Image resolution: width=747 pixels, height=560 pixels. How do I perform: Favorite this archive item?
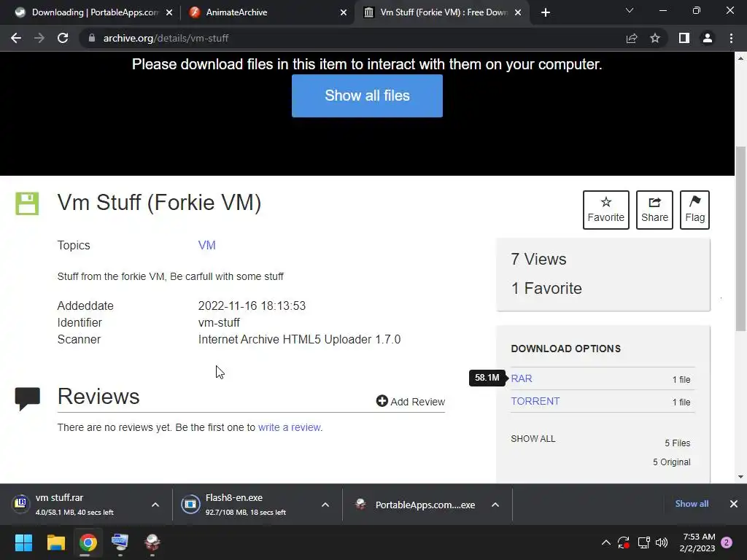[605, 209]
